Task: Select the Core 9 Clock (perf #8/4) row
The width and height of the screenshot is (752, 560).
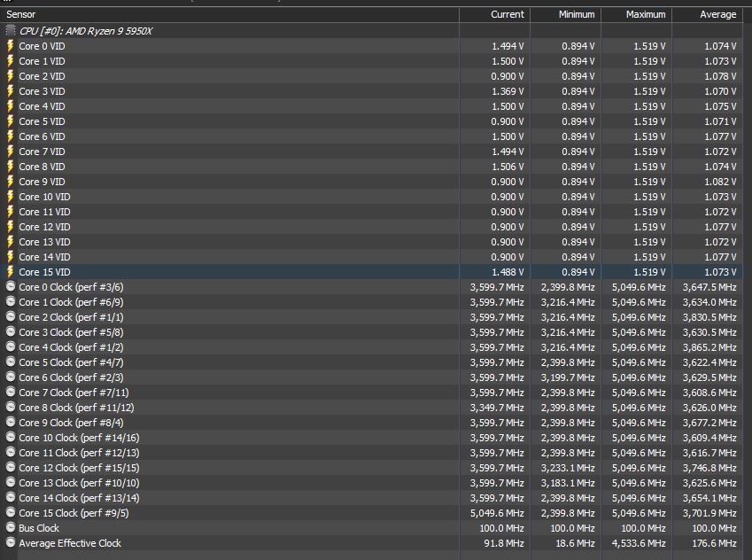Action: pos(371,423)
